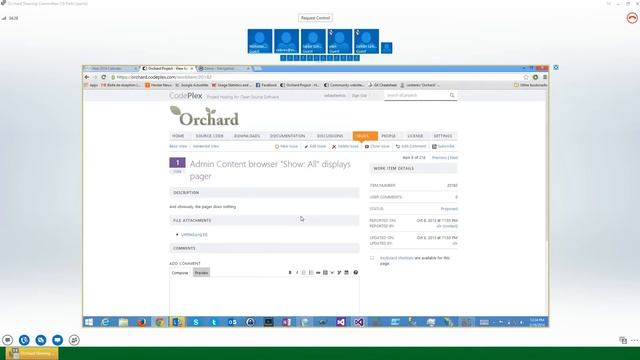Go to the Next work item

tap(454, 158)
